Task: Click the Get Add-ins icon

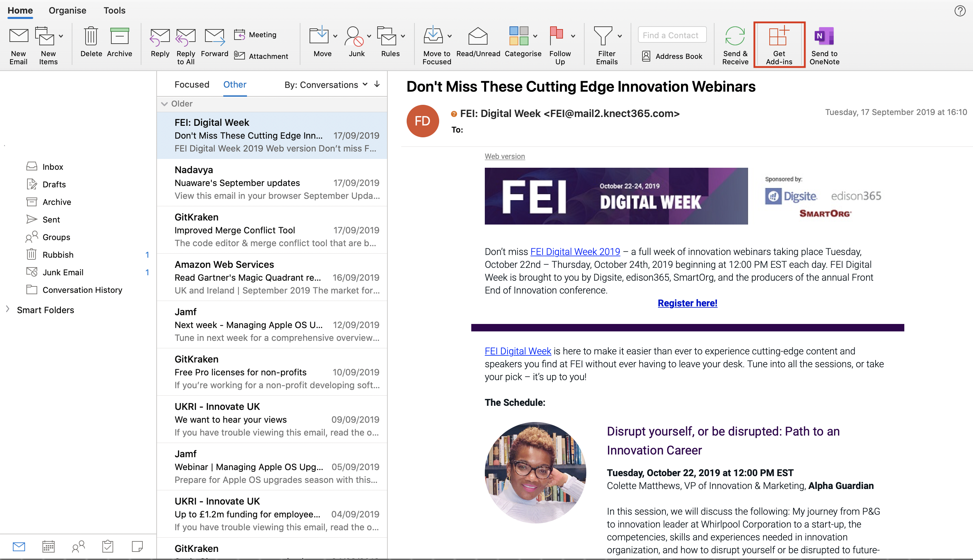Action: [x=779, y=37]
